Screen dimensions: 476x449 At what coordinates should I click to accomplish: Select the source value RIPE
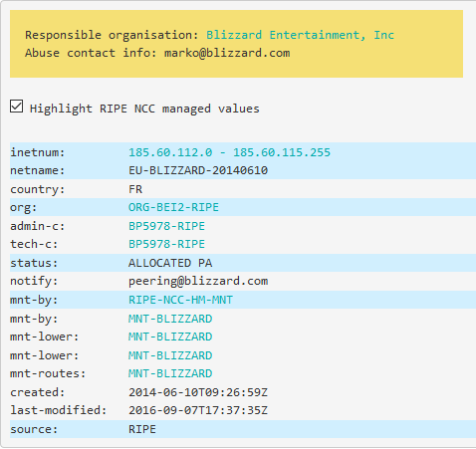(x=142, y=429)
